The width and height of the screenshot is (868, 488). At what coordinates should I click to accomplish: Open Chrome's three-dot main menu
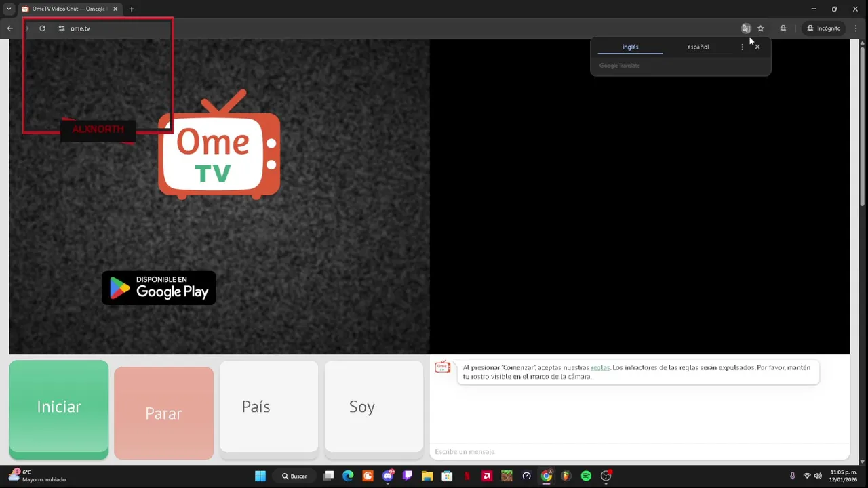856,28
